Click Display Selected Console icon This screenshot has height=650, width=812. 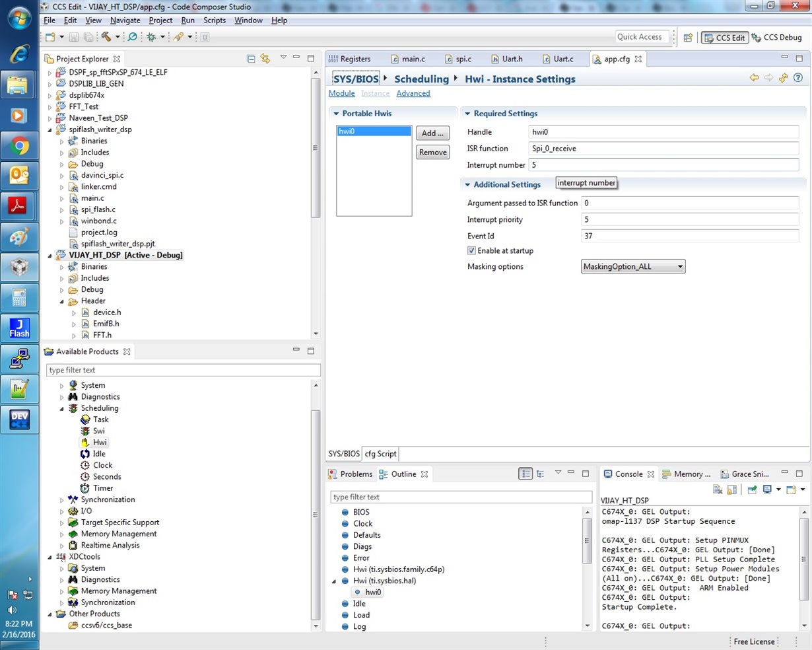767,489
